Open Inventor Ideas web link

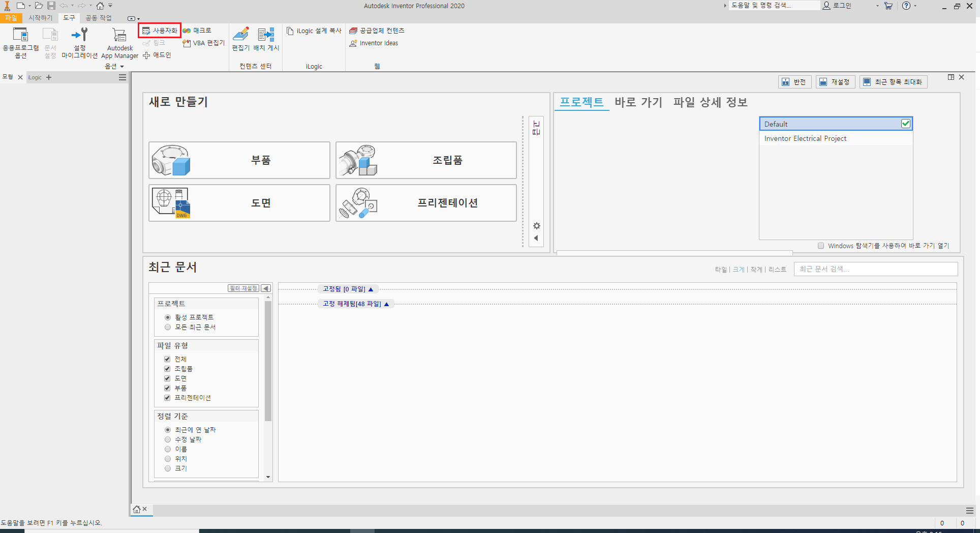click(x=374, y=43)
